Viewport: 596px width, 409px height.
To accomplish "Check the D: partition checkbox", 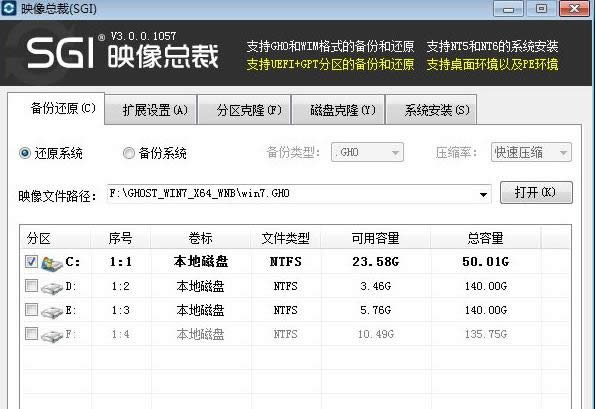I will (32, 285).
